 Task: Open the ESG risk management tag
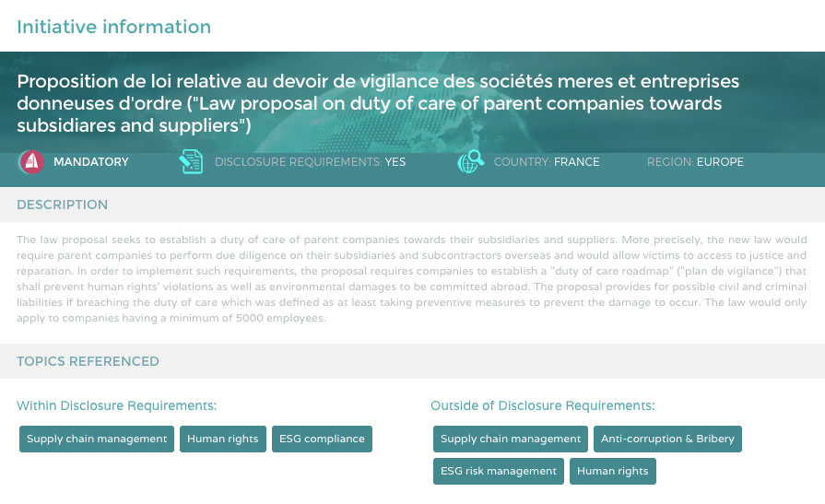click(x=499, y=471)
